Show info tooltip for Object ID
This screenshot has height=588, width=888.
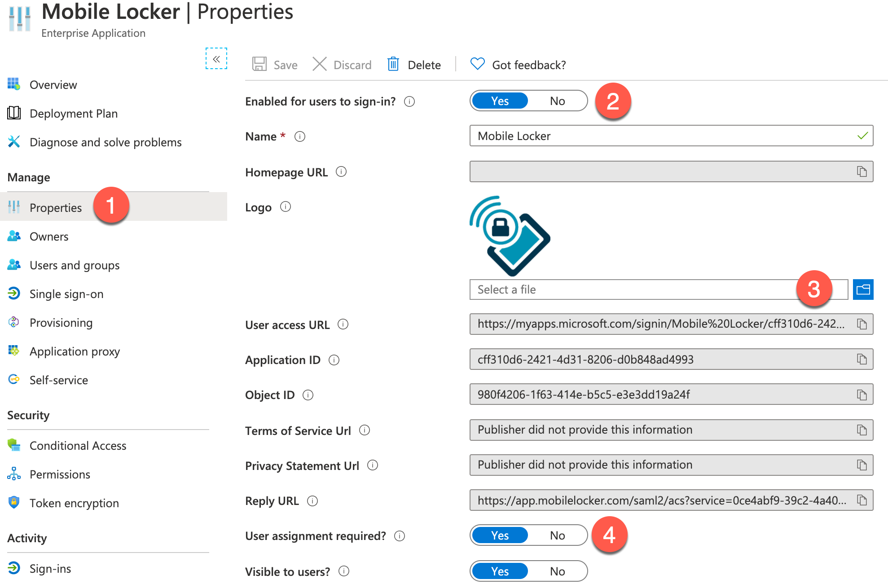pos(308,395)
